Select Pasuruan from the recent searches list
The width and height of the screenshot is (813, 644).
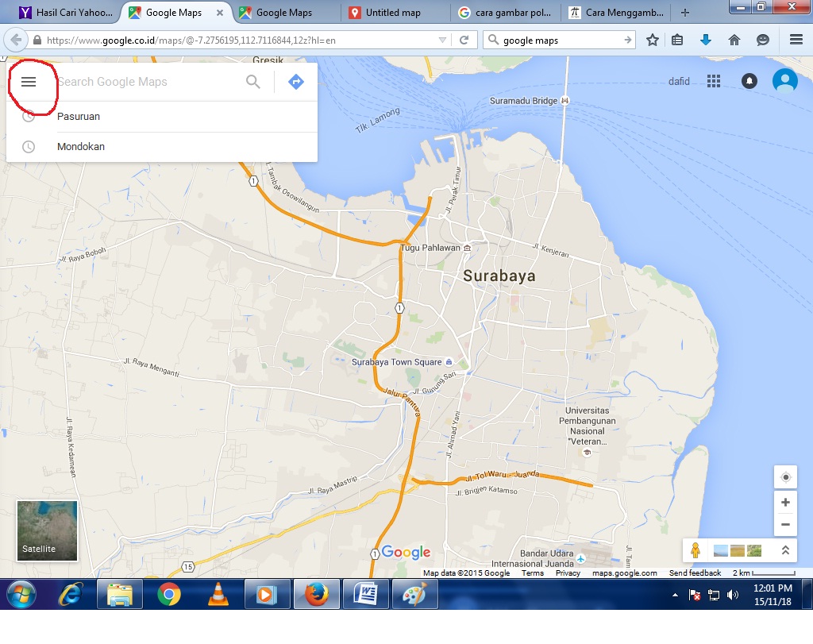point(79,116)
